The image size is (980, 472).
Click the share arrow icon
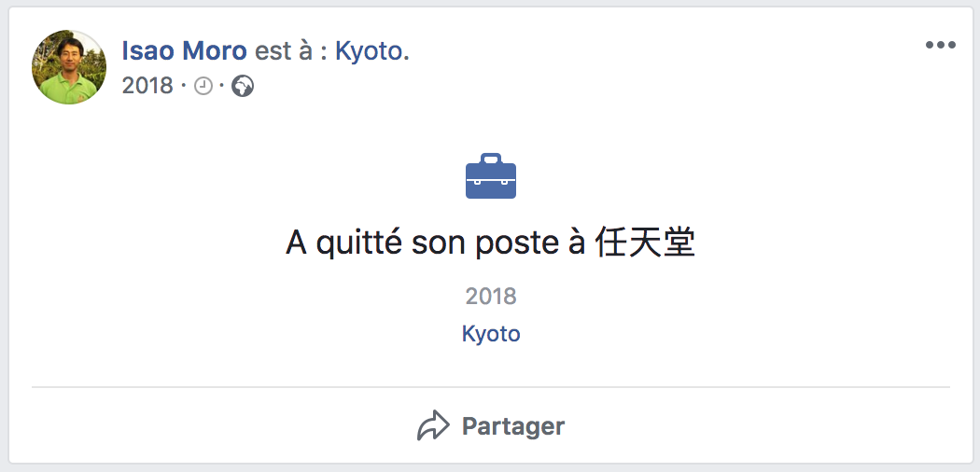(433, 426)
